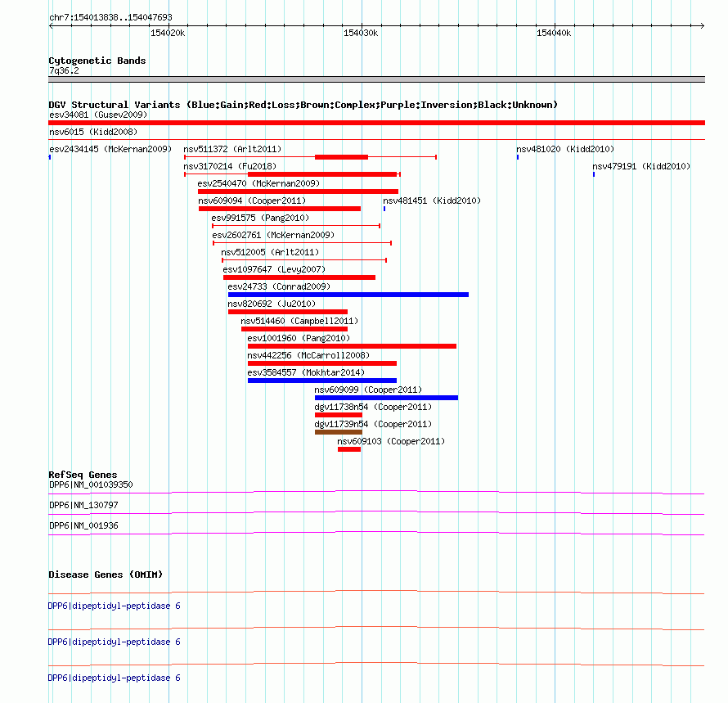Open dgv11738n54 (Cooper2011) label
The height and width of the screenshot is (703, 728).
373,407
